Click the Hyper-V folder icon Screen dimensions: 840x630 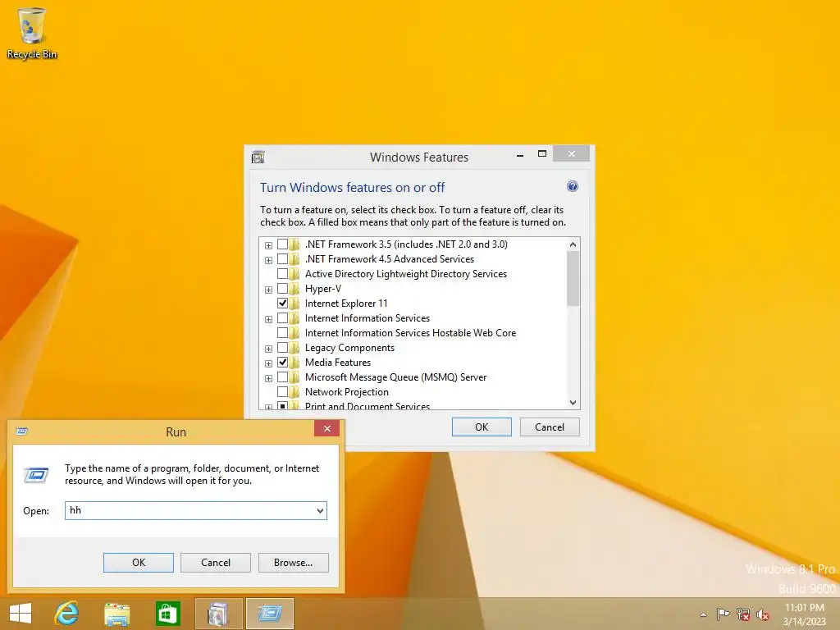click(294, 289)
